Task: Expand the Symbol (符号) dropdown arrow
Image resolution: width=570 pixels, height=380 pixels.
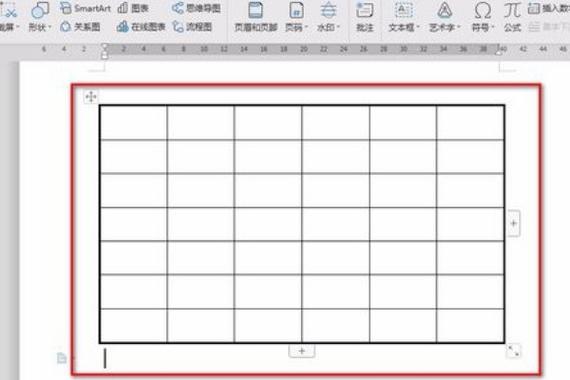Action: point(493,27)
